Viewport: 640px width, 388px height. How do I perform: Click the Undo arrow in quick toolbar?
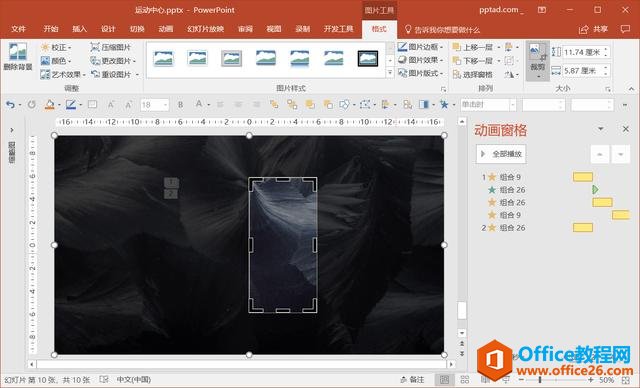tap(10, 105)
